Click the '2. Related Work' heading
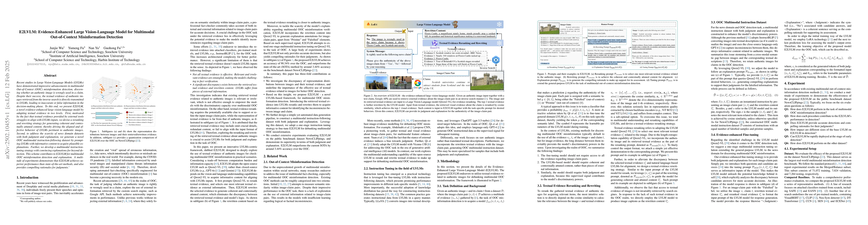 [x=275, y=156]
